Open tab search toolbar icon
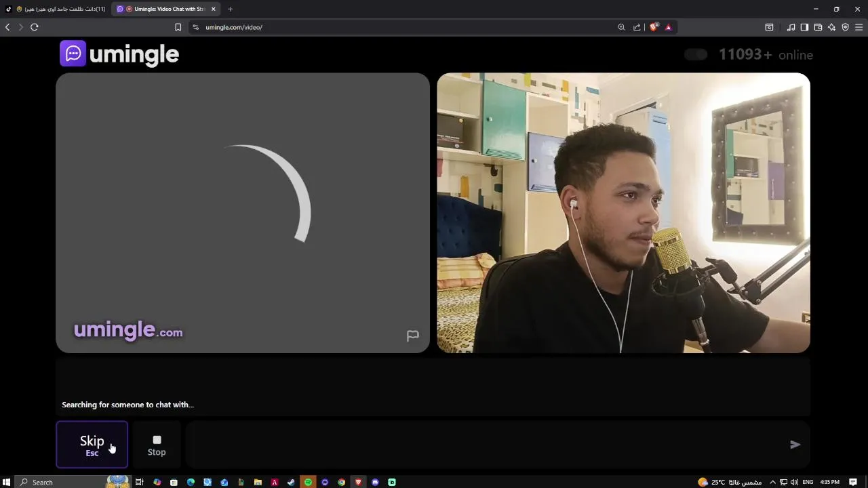868x488 pixels. point(769,27)
